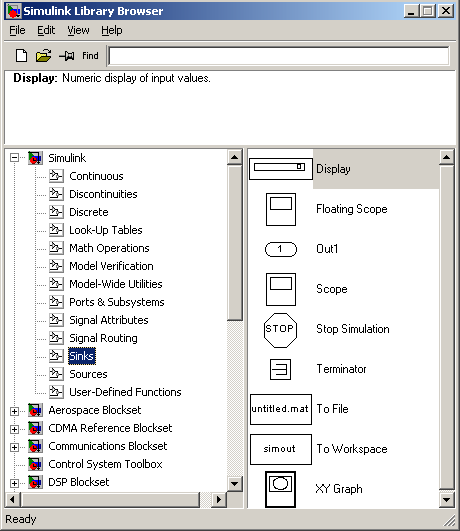Expand the Communications Blockset node
Viewport: 460px width, 531px height.
pyautogui.click(x=14, y=447)
